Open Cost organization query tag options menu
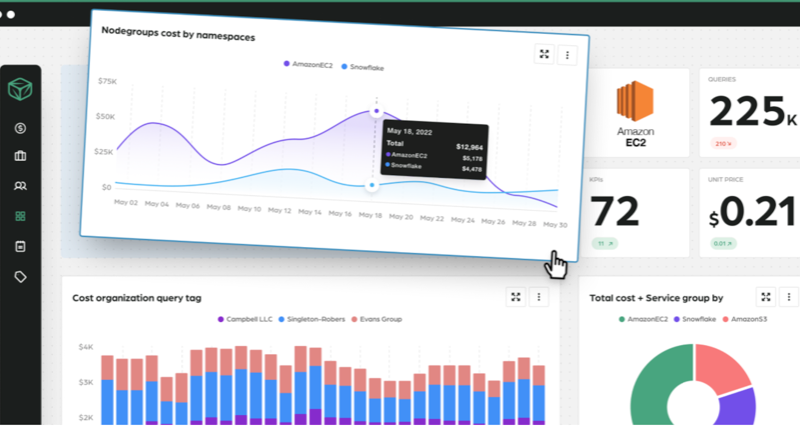 (x=539, y=297)
